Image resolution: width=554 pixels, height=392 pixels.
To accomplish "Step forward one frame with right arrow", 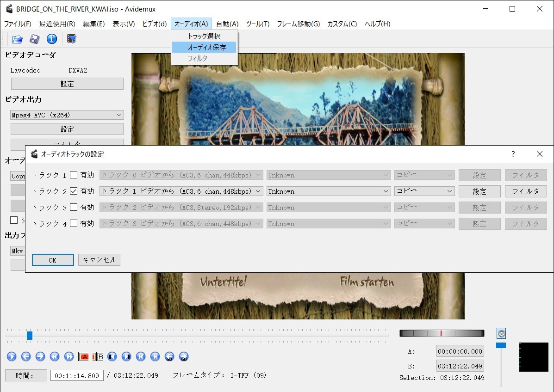I will coord(40,356).
